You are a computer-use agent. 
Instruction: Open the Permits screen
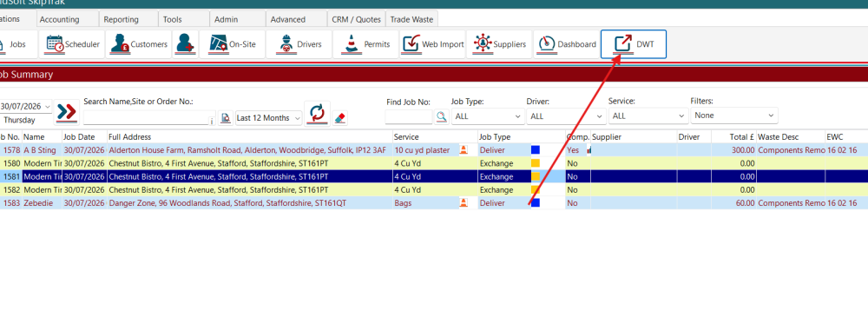pyautogui.click(x=365, y=44)
